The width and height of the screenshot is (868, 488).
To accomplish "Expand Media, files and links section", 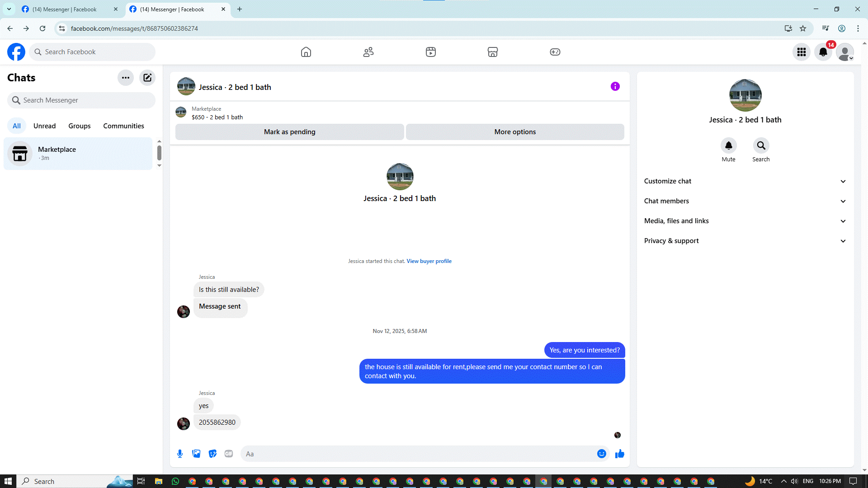I will 745,221.
